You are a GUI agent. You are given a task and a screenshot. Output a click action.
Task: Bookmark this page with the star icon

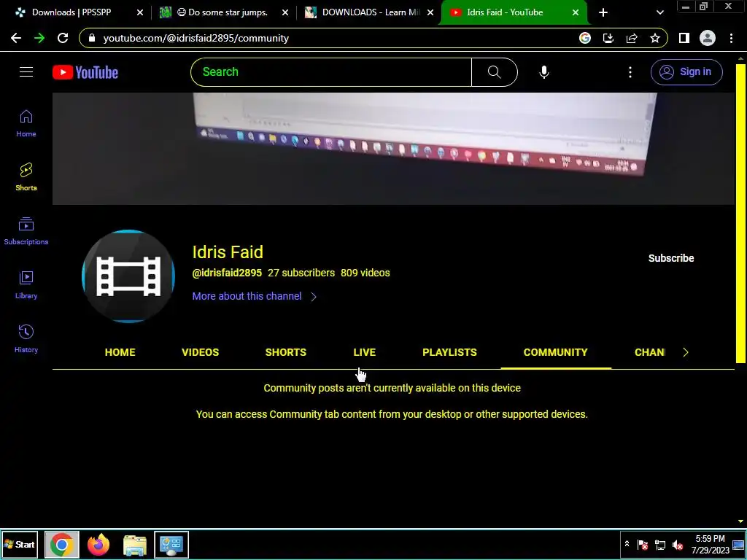(655, 38)
